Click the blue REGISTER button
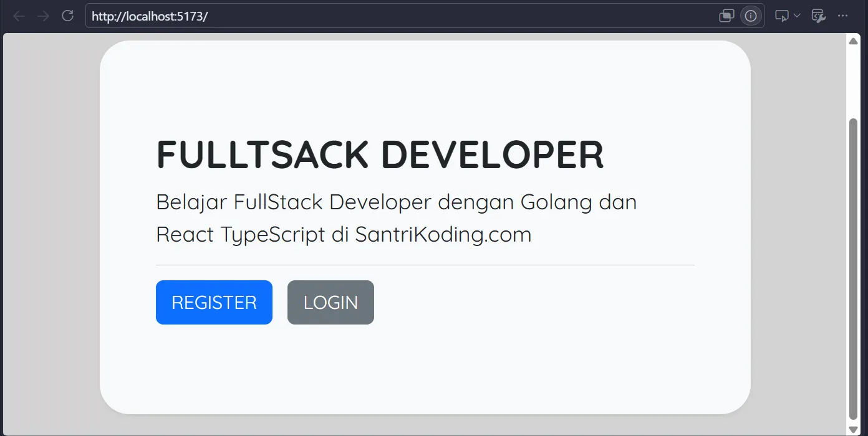The height and width of the screenshot is (436, 868). 214,302
